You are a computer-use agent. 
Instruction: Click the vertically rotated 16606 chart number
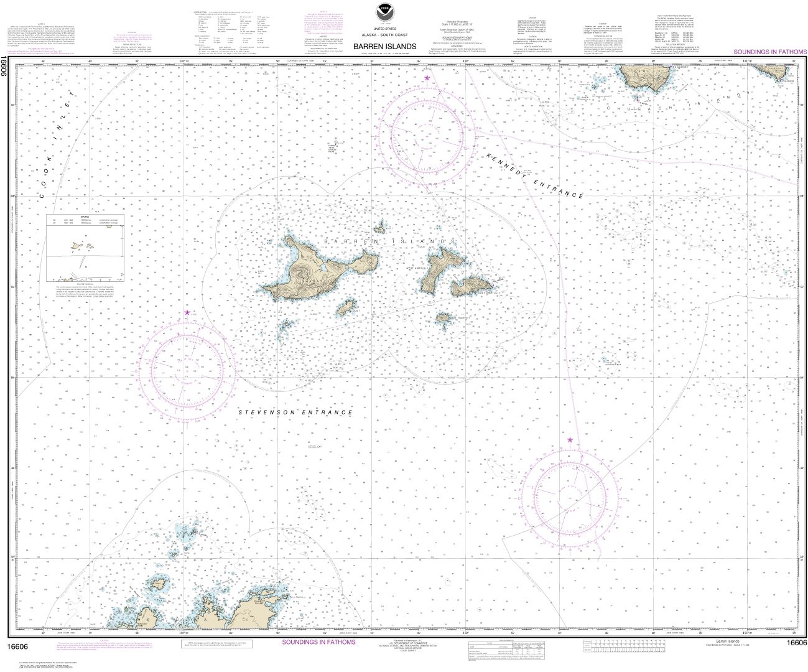(5, 66)
